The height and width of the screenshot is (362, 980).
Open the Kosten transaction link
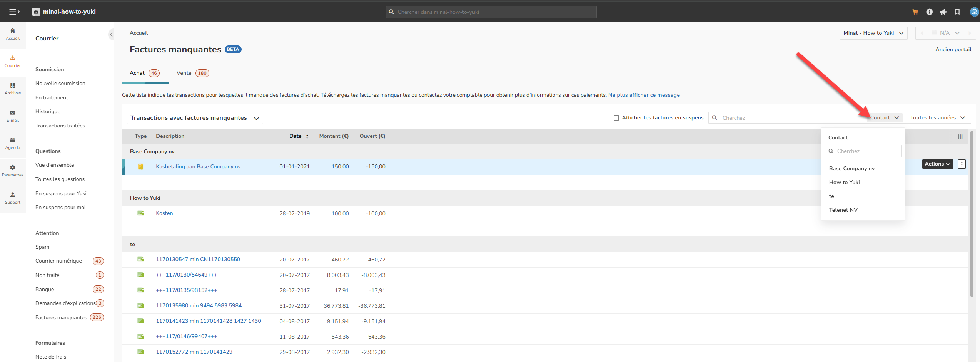tap(164, 213)
